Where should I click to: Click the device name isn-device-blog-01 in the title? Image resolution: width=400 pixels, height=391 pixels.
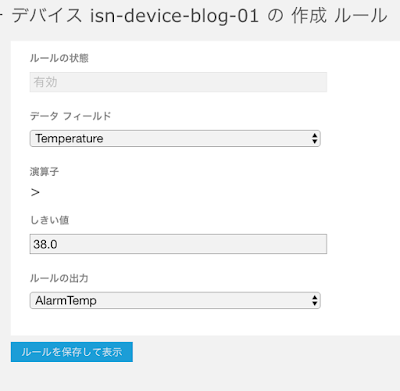[174, 16]
